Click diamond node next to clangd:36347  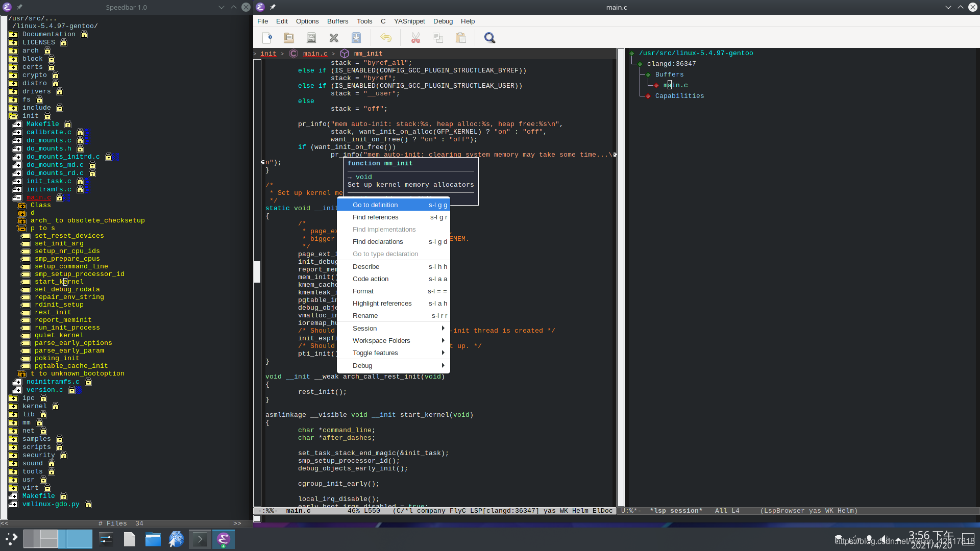(x=640, y=64)
